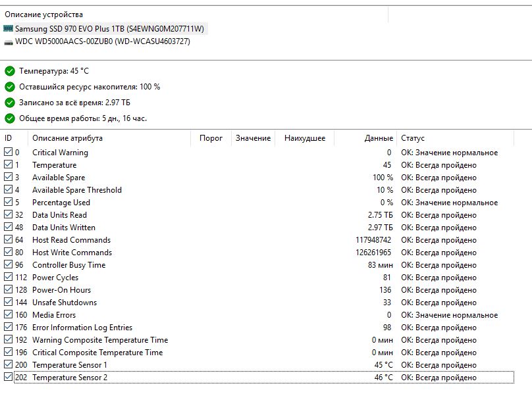
Task: Select the Samsung SSD 970 EVO Plus device icon
Action: click(8, 28)
